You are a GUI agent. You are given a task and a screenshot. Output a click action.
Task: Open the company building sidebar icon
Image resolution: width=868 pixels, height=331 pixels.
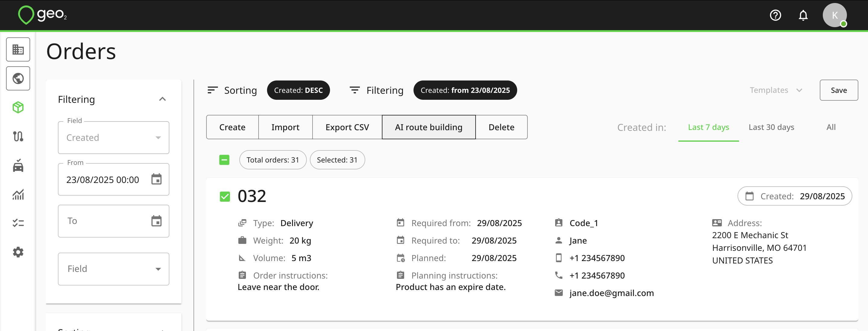tap(18, 49)
